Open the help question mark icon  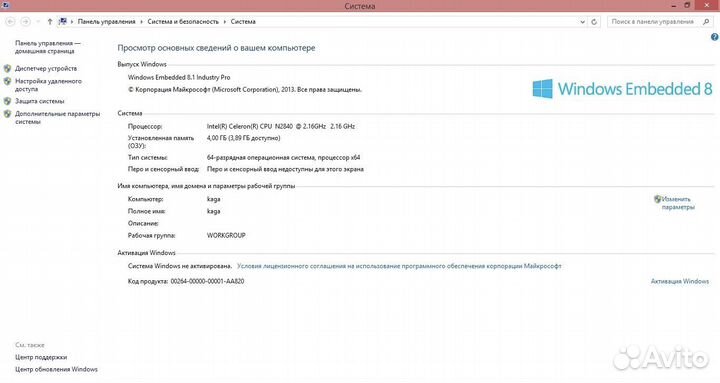click(714, 37)
